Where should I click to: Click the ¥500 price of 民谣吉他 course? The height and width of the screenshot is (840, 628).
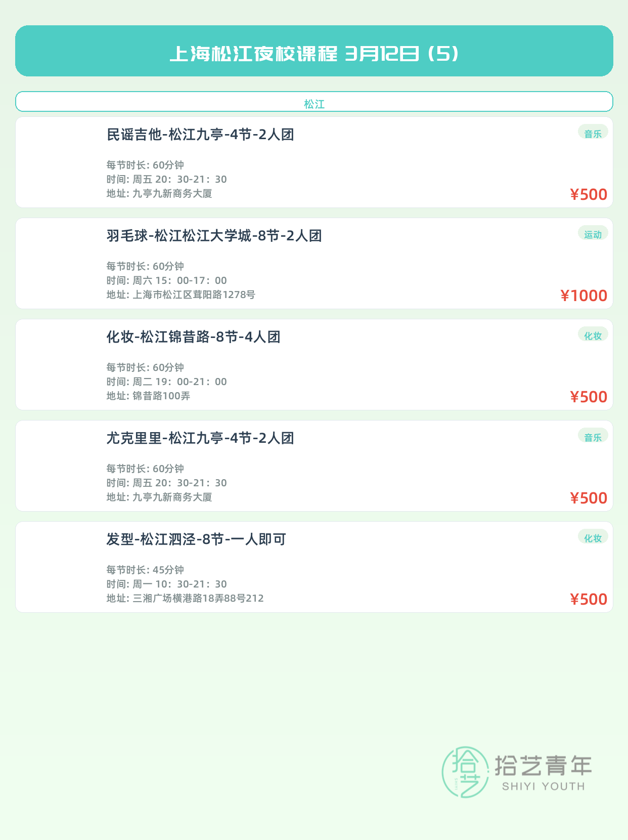[x=589, y=194]
